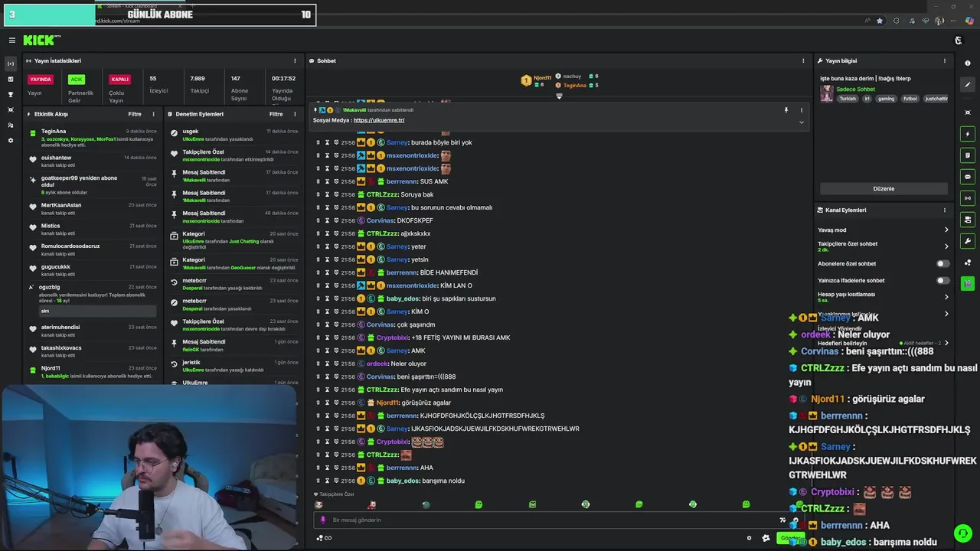Open the settings gear in left sidebar
The image size is (980, 551).
click(11, 140)
